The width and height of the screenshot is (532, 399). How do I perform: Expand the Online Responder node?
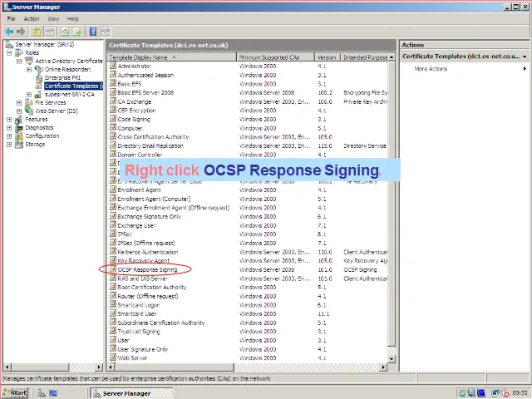(29, 70)
